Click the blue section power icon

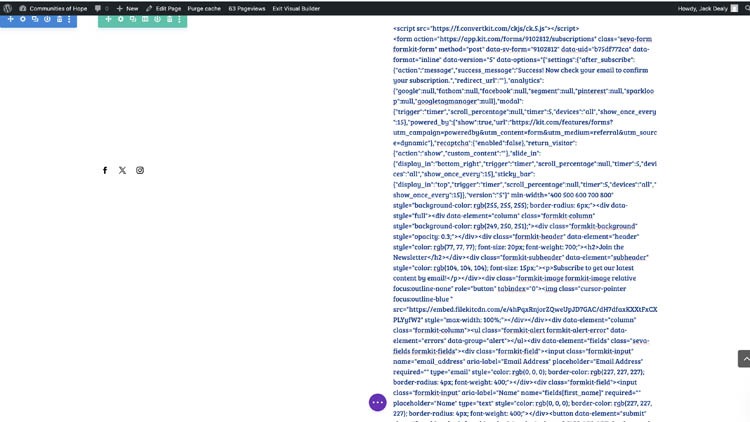(47, 19)
